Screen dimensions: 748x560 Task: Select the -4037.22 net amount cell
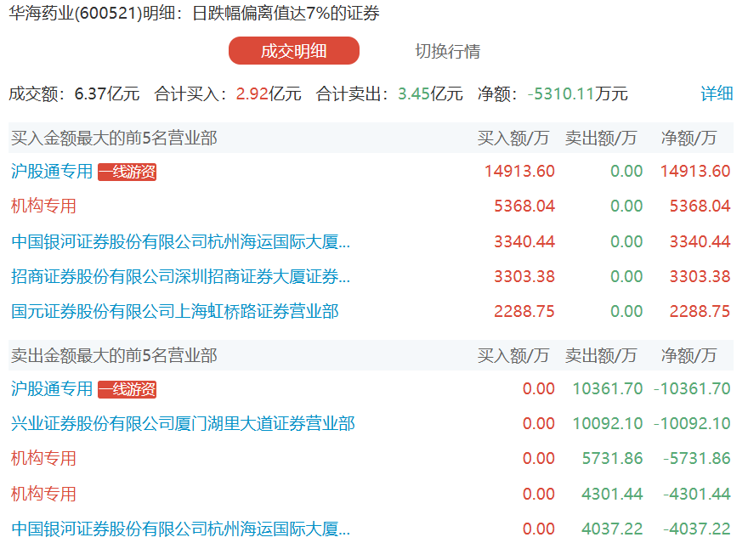tap(696, 529)
